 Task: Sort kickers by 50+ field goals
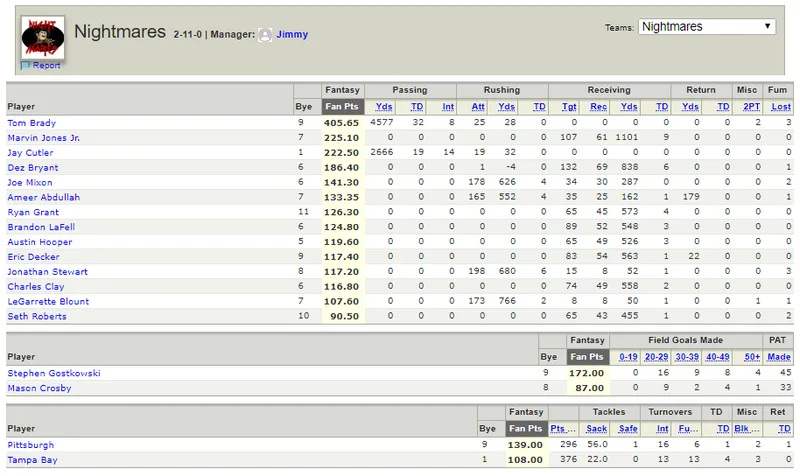(x=752, y=357)
